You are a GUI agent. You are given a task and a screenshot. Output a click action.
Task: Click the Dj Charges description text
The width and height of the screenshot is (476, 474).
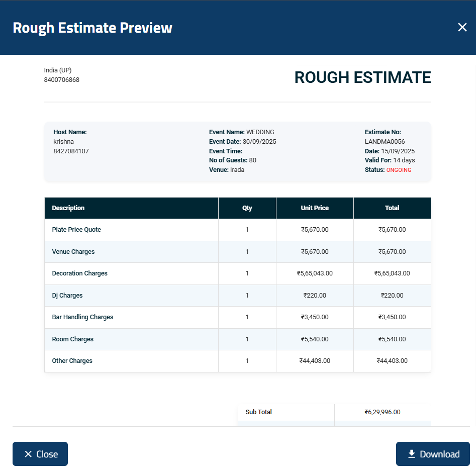[x=67, y=295]
